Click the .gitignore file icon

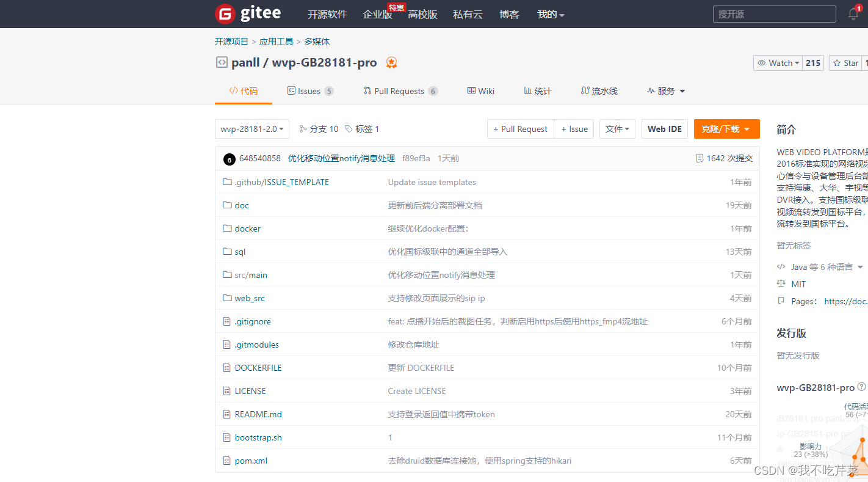[227, 321]
